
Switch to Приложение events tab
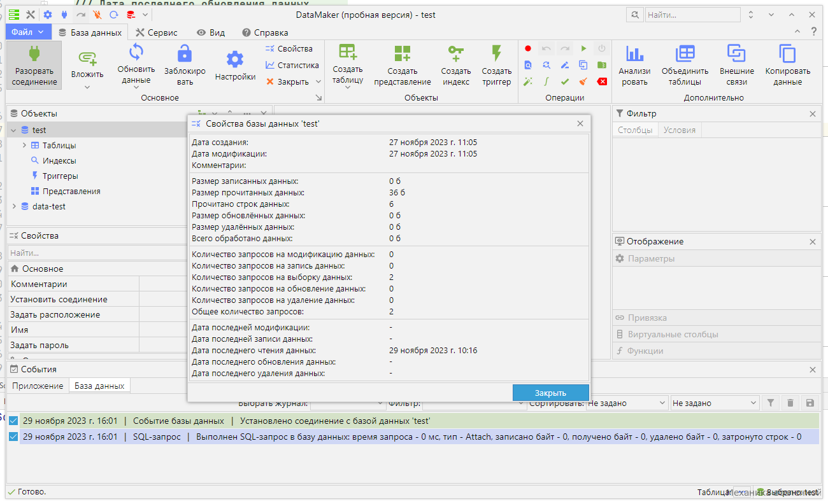point(38,386)
